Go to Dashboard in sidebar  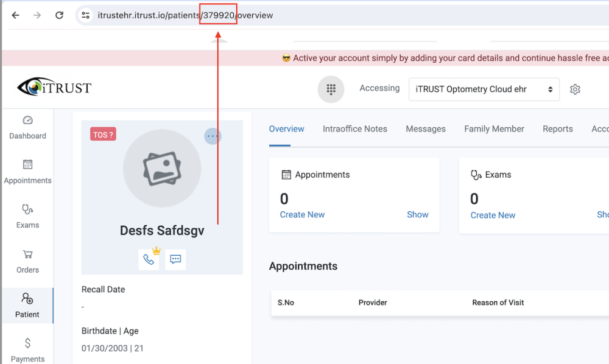27,127
